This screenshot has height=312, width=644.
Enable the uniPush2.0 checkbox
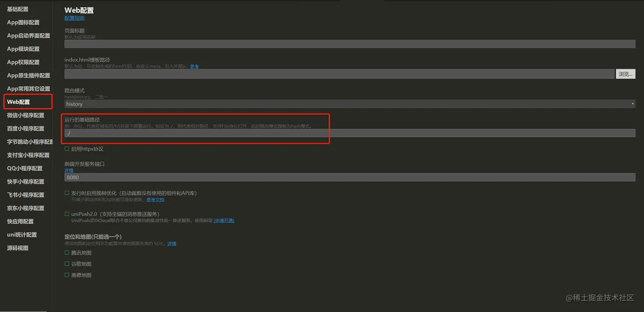pos(67,214)
